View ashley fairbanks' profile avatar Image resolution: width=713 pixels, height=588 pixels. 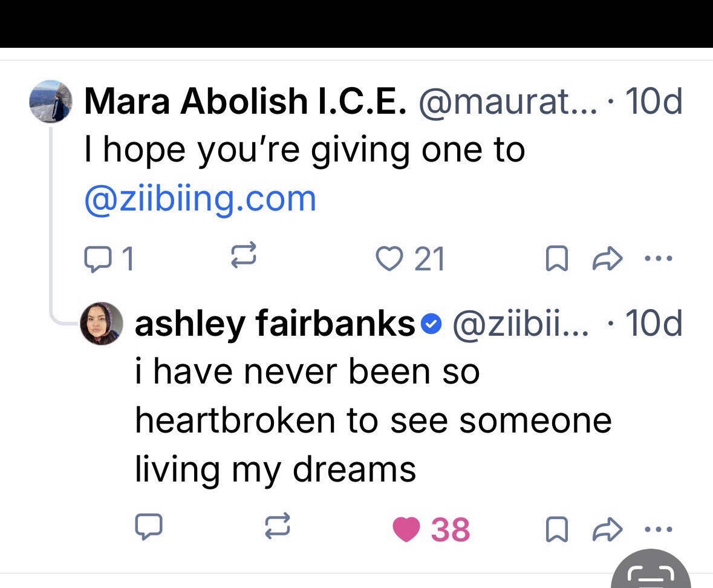(x=102, y=324)
